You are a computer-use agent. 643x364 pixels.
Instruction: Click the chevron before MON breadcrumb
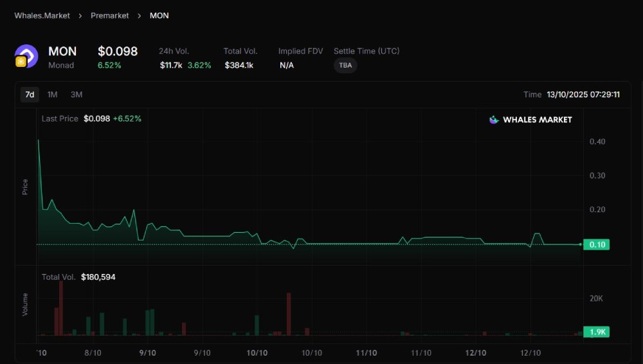pyautogui.click(x=139, y=15)
